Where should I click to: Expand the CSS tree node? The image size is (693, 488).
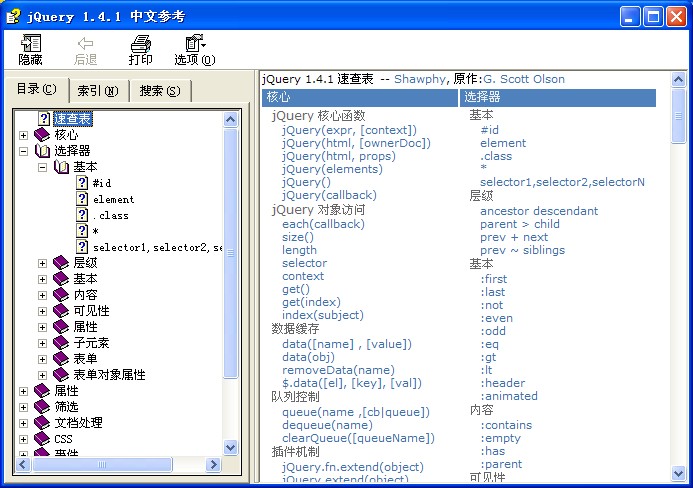point(23,439)
